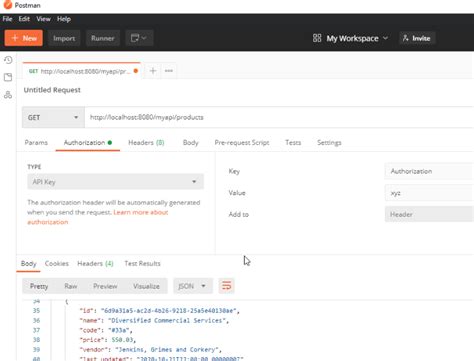Image resolution: width=474 pixels, height=361 pixels.
Task: Click the workspace grid icon
Action: 317,38
